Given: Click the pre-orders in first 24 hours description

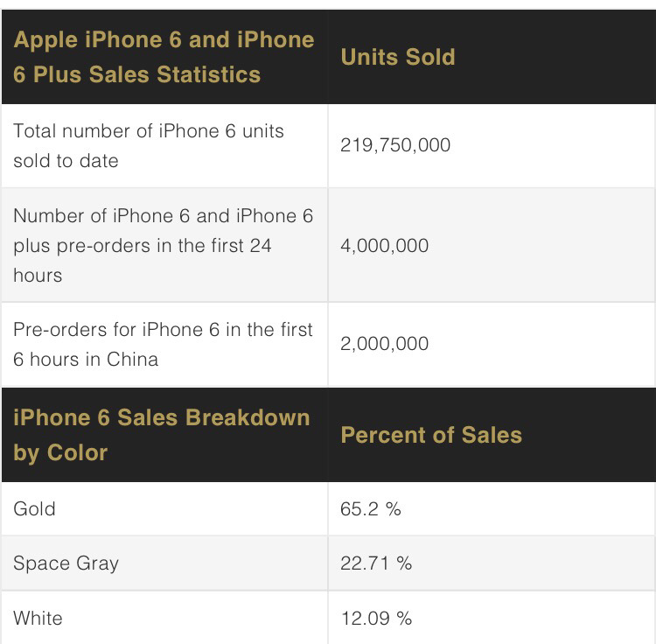Looking at the screenshot, I should click(163, 245).
